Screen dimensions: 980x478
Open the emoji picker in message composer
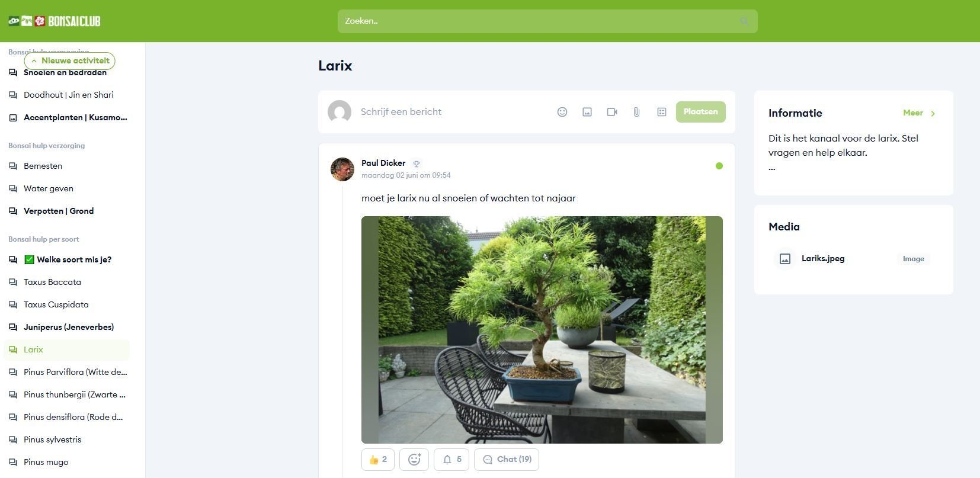(x=562, y=112)
